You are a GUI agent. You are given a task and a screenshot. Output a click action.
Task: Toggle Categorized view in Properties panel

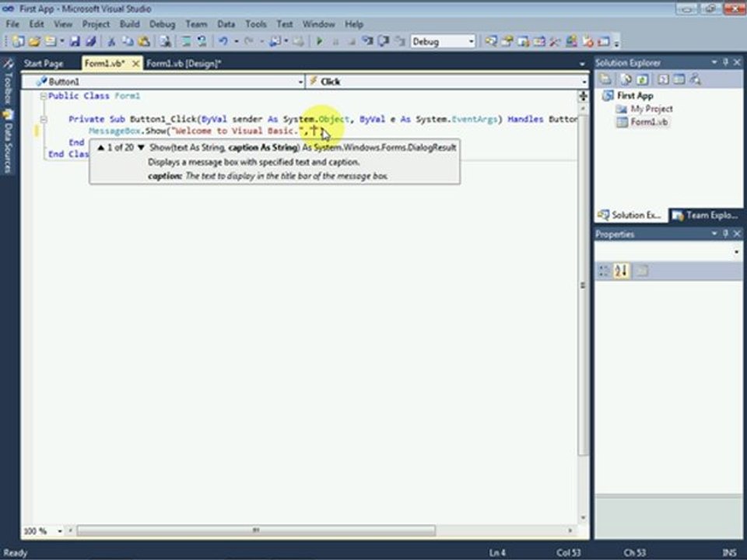tap(605, 271)
